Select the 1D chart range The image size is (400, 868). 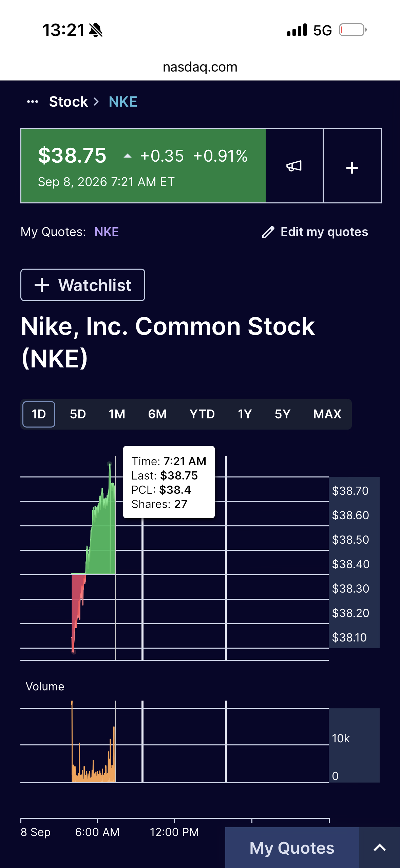[x=39, y=414]
